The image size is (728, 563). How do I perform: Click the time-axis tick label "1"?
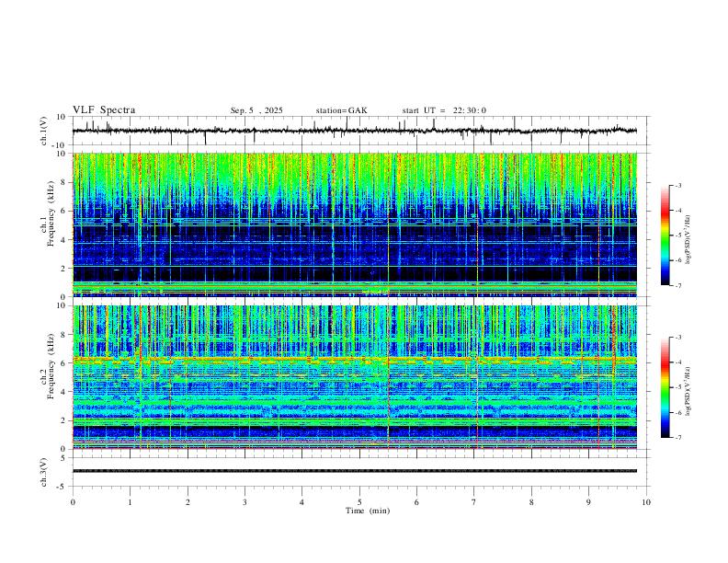[130, 502]
